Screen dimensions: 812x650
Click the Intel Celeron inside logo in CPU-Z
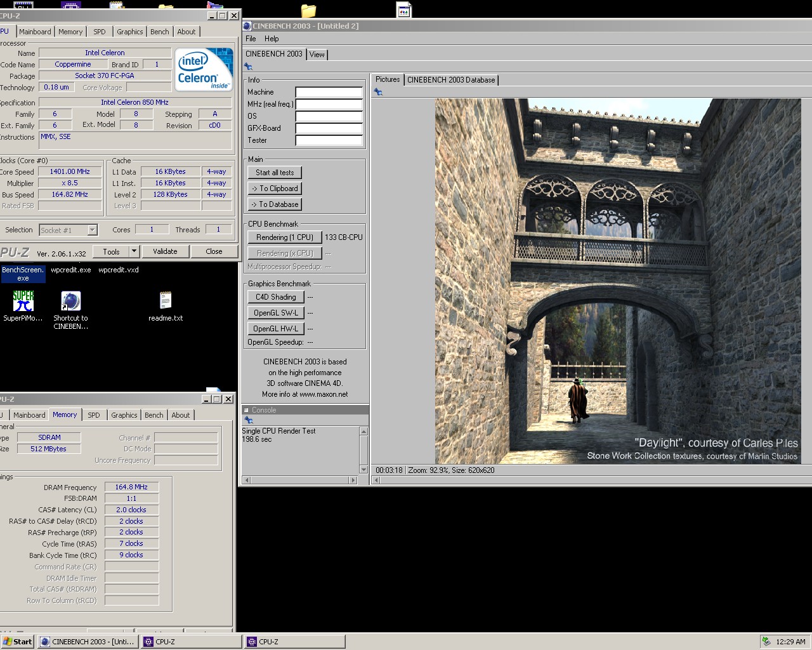click(x=204, y=70)
